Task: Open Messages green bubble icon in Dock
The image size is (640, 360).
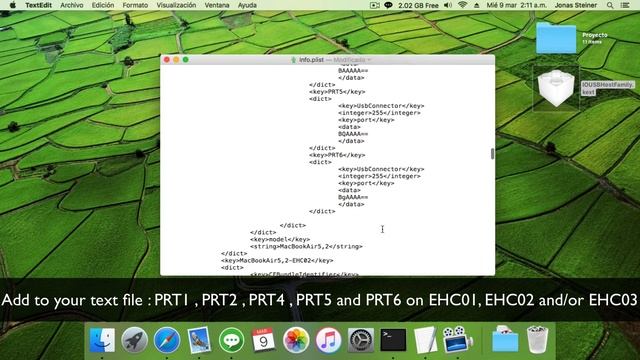Action: [231, 340]
